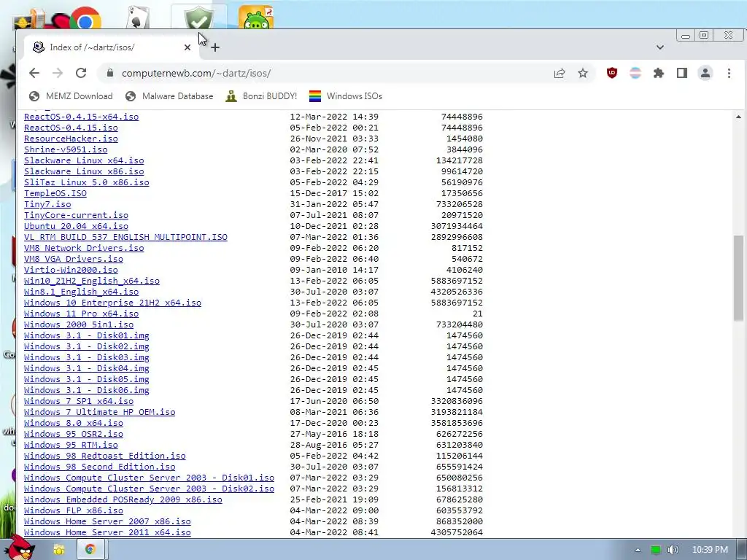Viewport: 747px width, 560px height.
Task: Show hidden system tray icons
Action: tap(638, 550)
